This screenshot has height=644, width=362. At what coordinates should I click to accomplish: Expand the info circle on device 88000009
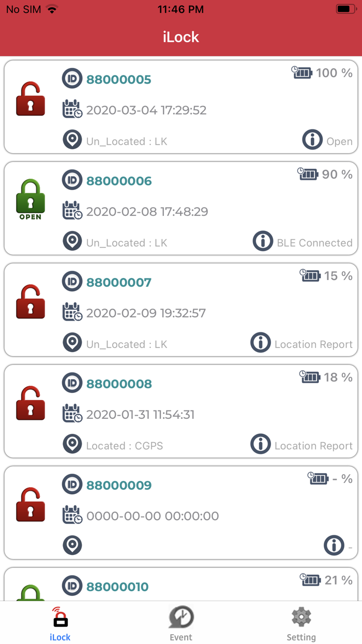click(x=334, y=545)
